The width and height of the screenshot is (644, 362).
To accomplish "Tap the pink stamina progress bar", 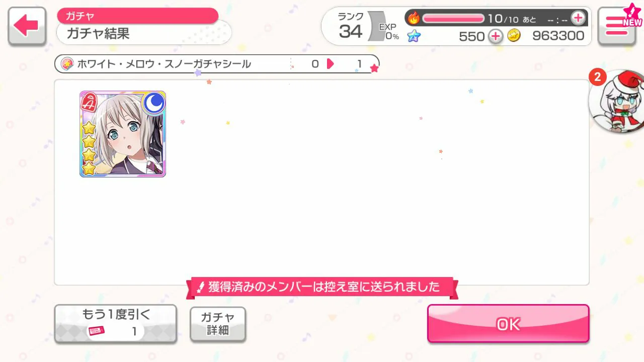I will click(x=453, y=19).
